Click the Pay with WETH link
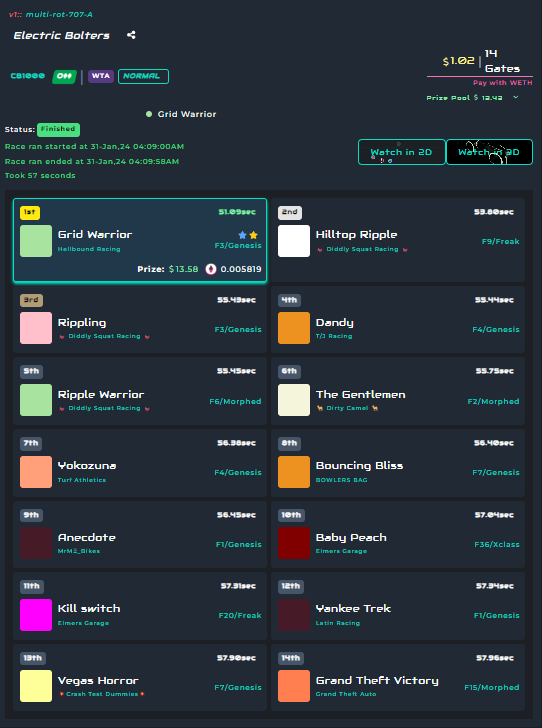 point(503,83)
